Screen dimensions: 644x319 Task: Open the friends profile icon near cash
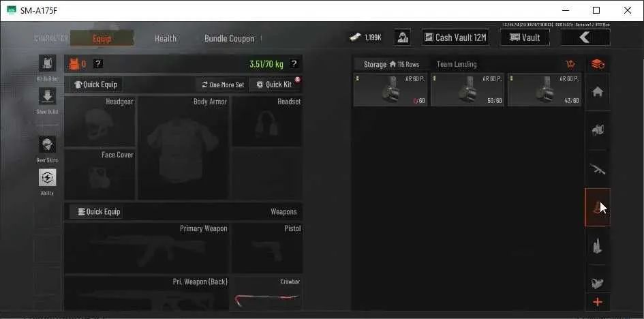[403, 37]
